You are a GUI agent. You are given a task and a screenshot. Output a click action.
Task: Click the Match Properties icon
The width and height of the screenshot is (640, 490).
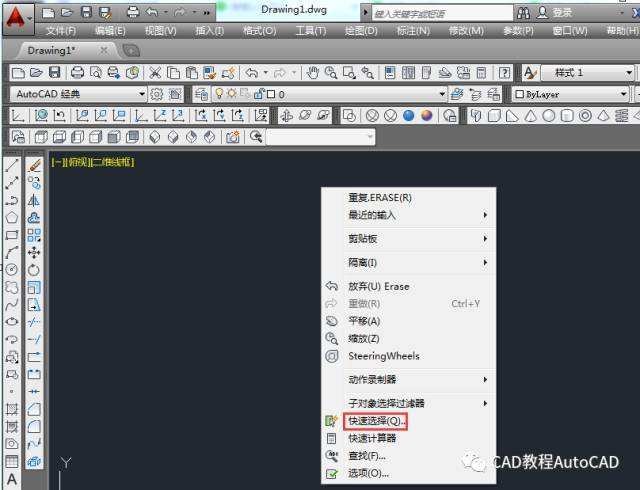(209, 73)
